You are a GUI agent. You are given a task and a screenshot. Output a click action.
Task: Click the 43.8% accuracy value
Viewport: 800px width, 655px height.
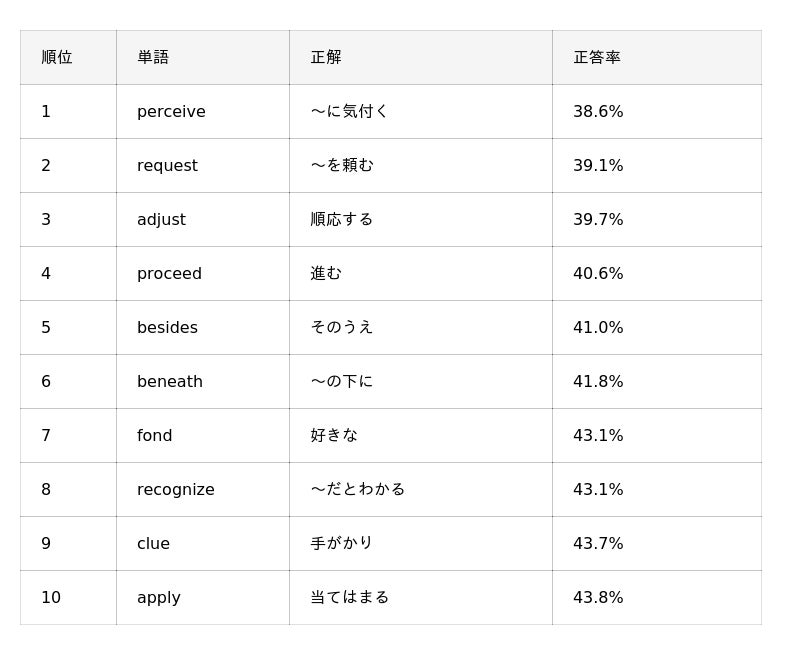pos(598,597)
